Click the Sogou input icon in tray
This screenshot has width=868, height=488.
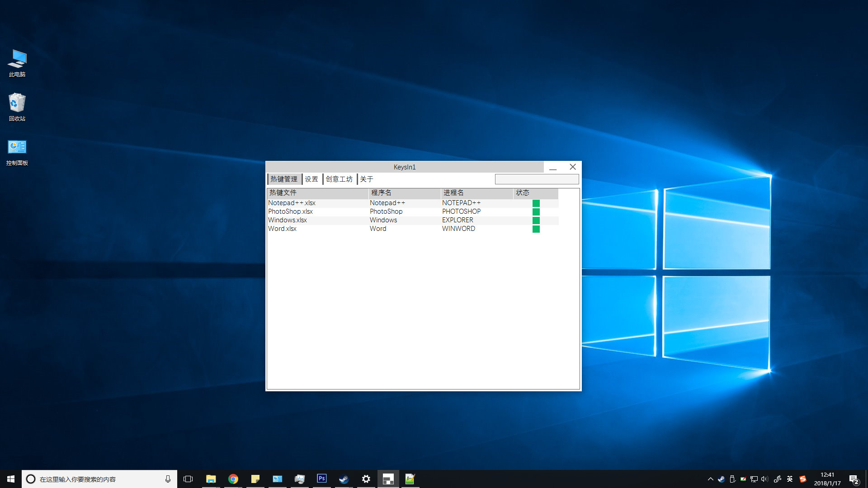point(803,479)
